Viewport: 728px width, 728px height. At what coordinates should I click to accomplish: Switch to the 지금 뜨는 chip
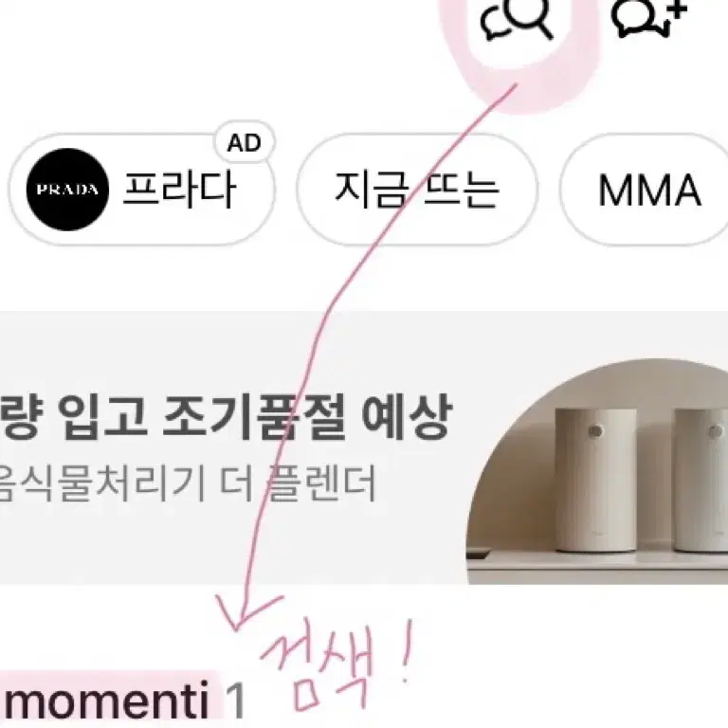coord(416,190)
